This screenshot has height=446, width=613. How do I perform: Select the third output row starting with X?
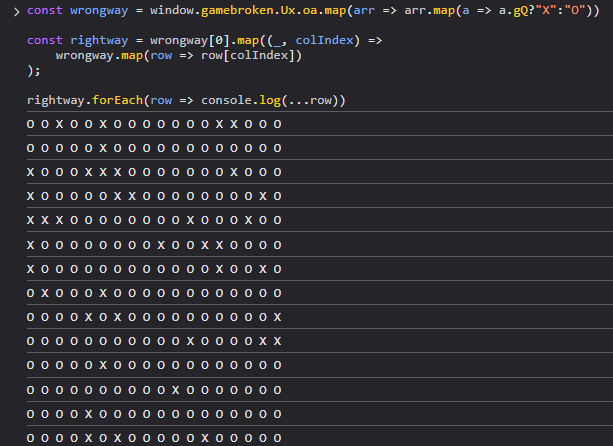154,172
